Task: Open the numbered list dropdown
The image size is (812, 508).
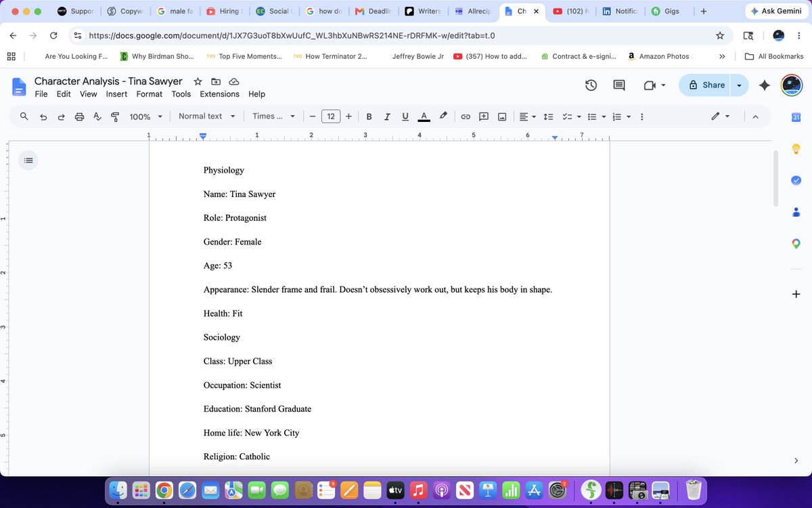Action: click(621, 117)
